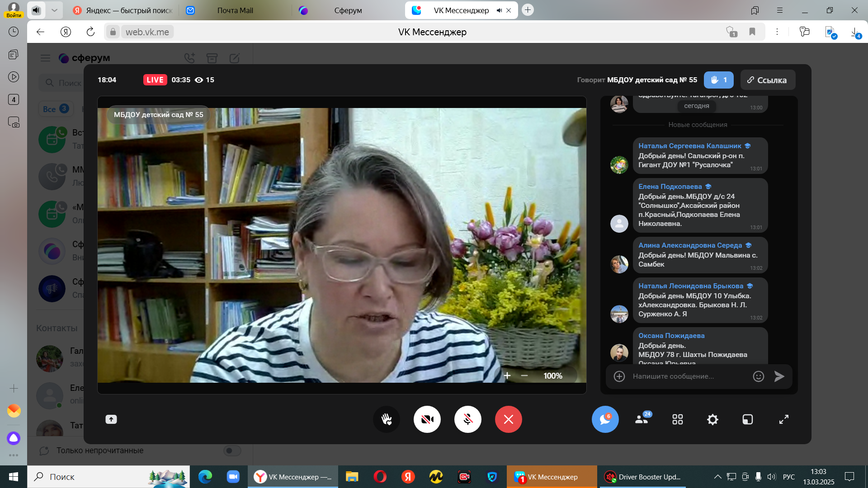Open the Sferum hamburger menu
This screenshot has height=488, width=868.
45,58
